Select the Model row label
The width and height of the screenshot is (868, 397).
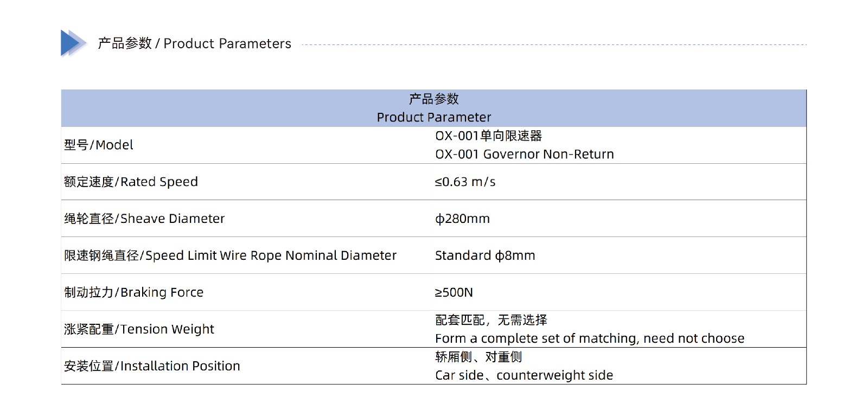coord(98,145)
